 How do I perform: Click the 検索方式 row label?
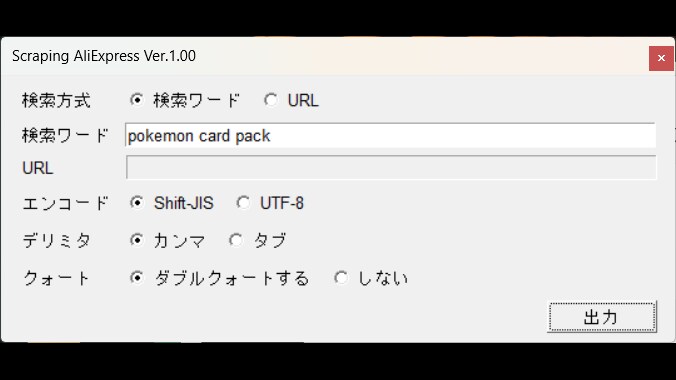click(56, 100)
